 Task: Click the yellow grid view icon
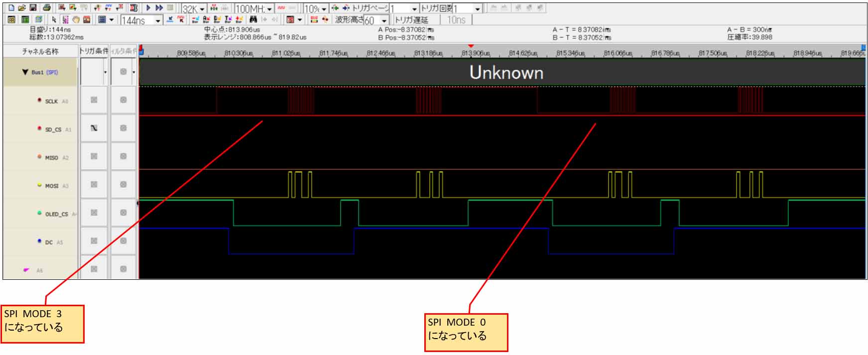point(11,19)
